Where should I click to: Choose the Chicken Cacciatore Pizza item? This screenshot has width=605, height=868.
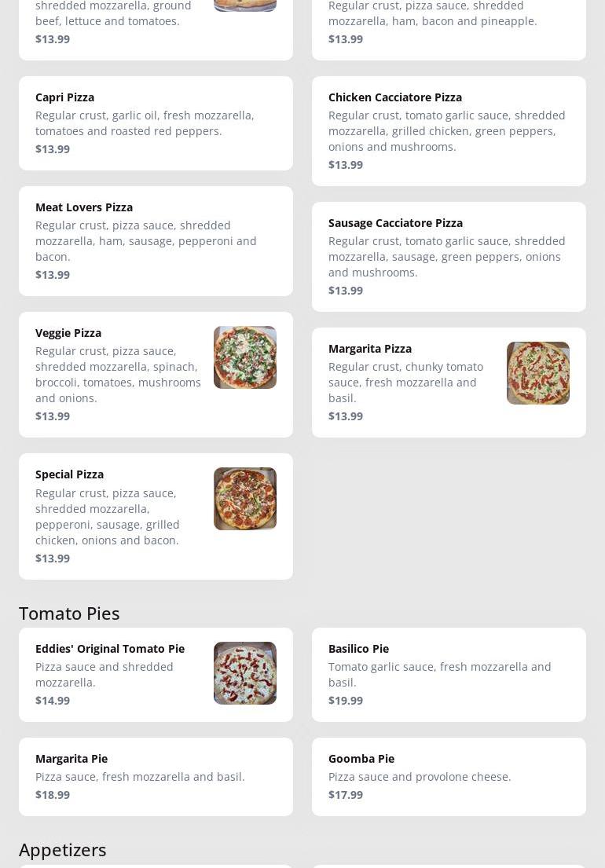coord(449,131)
